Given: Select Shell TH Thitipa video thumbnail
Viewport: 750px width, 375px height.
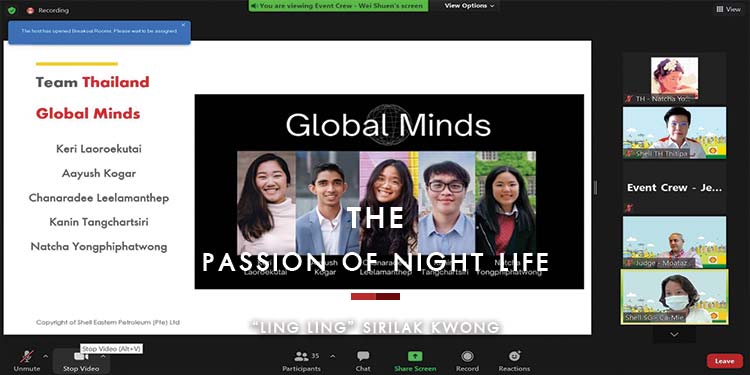Looking at the screenshot, I should pyautogui.click(x=674, y=132).
